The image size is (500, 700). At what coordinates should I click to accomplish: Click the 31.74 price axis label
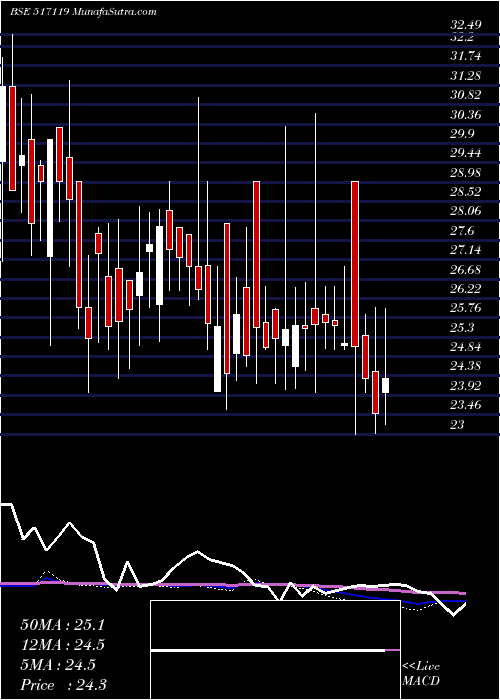point(466,56)
